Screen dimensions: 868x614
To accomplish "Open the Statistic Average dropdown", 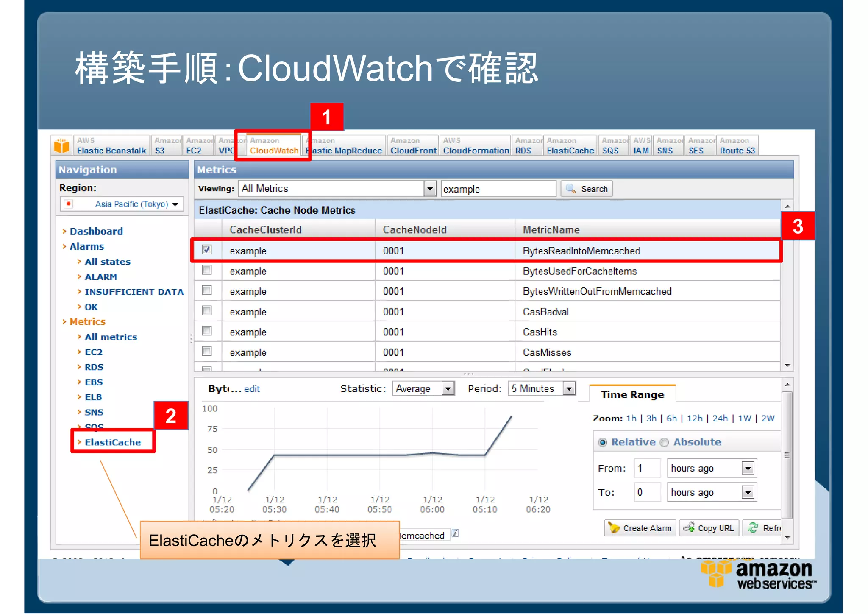I will 448,388.
